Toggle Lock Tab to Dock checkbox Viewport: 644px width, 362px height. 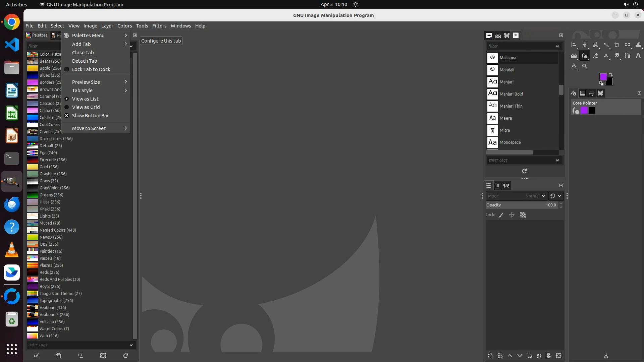pos(91,69)
